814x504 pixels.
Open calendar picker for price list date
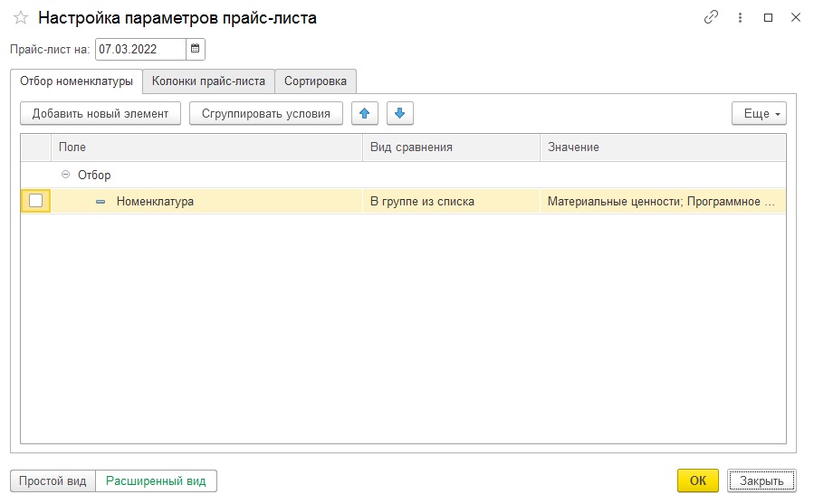pyautogui.click(x=196, y=49)
